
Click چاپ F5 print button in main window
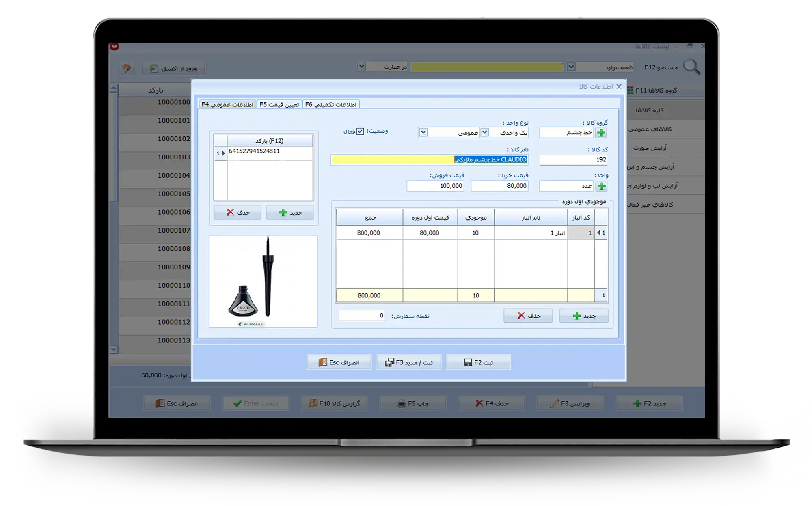pos(413,403)
